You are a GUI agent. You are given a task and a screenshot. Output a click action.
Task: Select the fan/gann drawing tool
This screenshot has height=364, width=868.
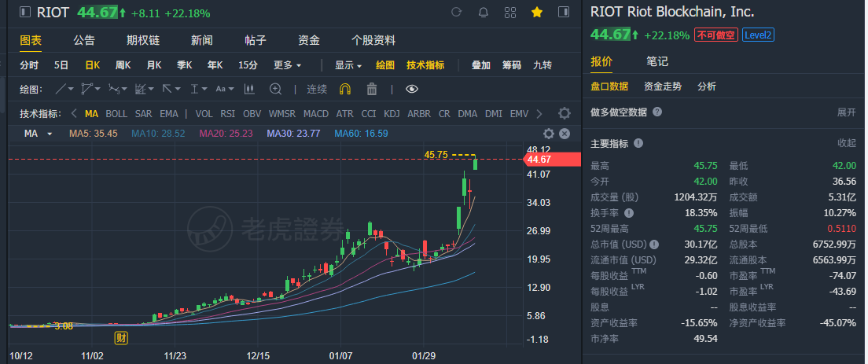pos(141,89)
